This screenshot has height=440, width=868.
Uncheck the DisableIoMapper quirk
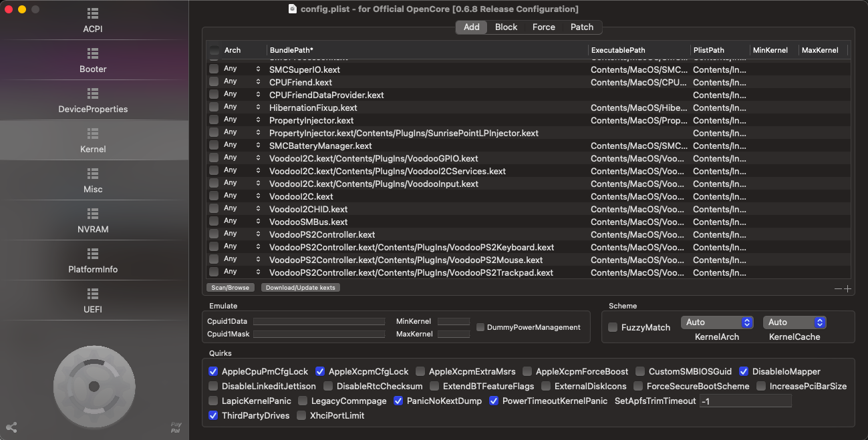(x=744, y=371)
